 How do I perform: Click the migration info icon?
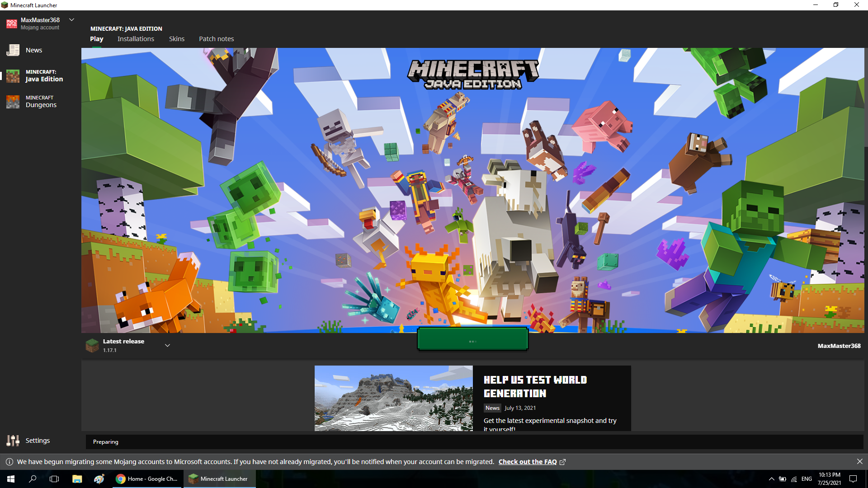click(9, 462)
